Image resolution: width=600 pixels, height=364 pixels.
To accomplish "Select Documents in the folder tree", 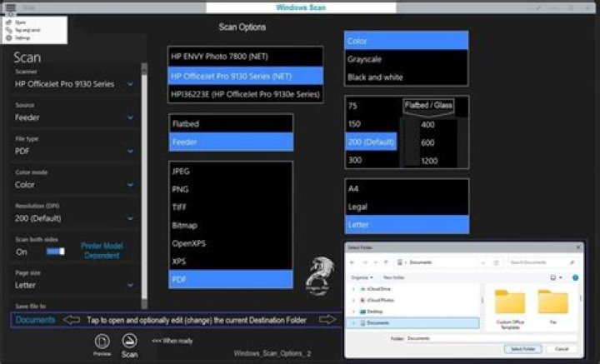I will point(414,322).
